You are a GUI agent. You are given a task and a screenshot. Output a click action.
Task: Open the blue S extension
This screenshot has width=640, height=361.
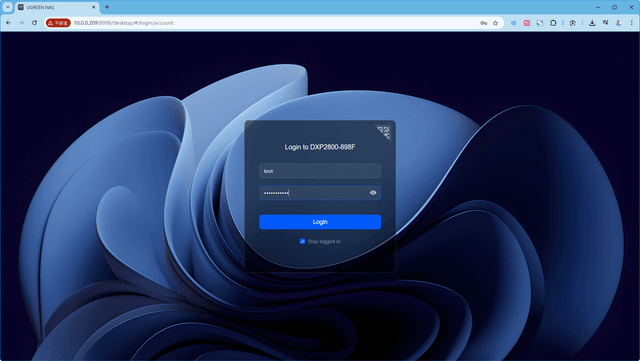(x=540, y=23)
